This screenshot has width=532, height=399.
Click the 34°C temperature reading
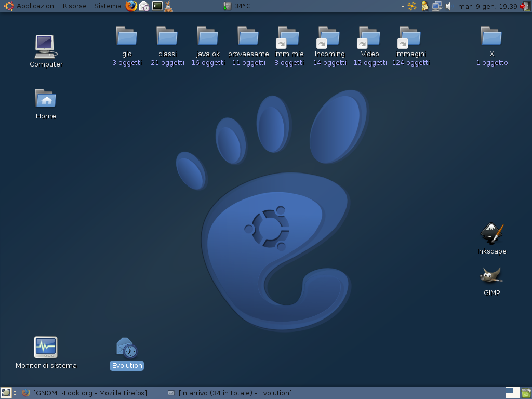(x=242, y=6)
